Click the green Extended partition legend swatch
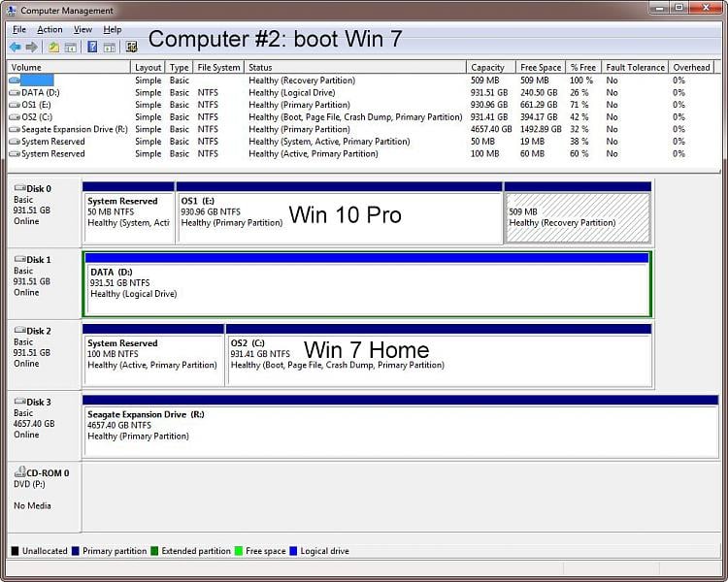The width and height of the screenshot is (728, 582). pyautogui.click(x=154, y=551)
